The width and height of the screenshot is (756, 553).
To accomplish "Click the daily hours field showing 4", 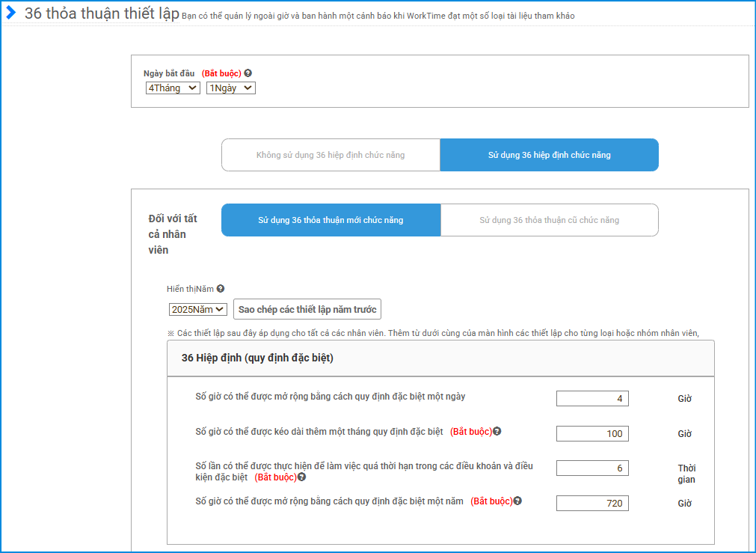I will coord(591,399).
